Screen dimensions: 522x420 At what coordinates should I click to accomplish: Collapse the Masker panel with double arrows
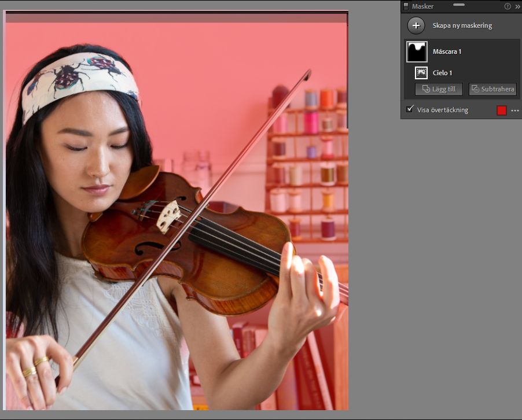[x=518, y=6]
